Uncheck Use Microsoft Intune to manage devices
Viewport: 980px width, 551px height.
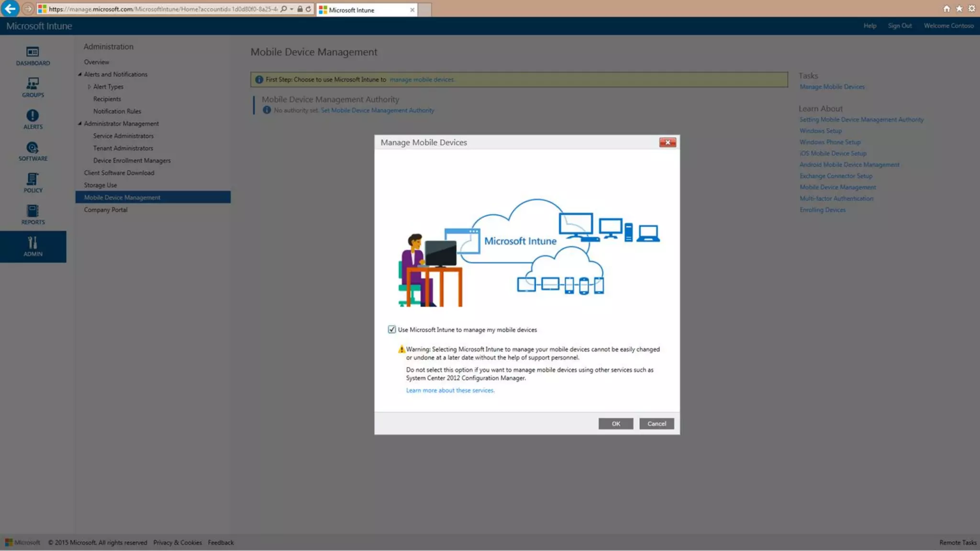(392, 330)
